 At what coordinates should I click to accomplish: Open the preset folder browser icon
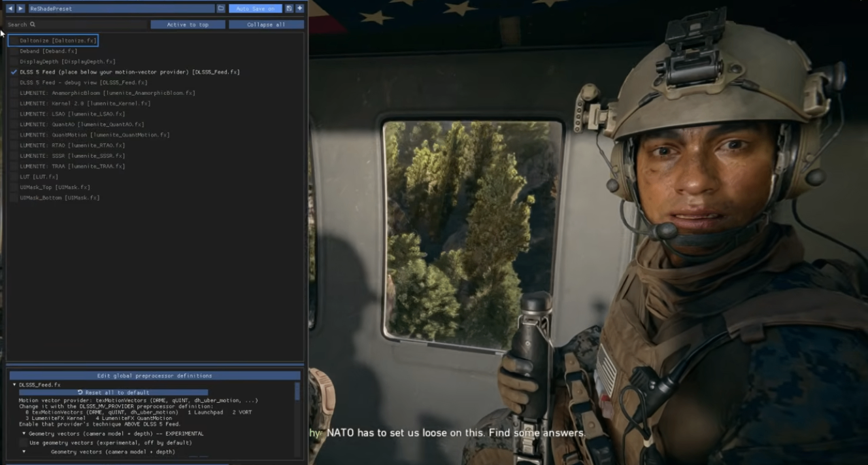point(221,9)
